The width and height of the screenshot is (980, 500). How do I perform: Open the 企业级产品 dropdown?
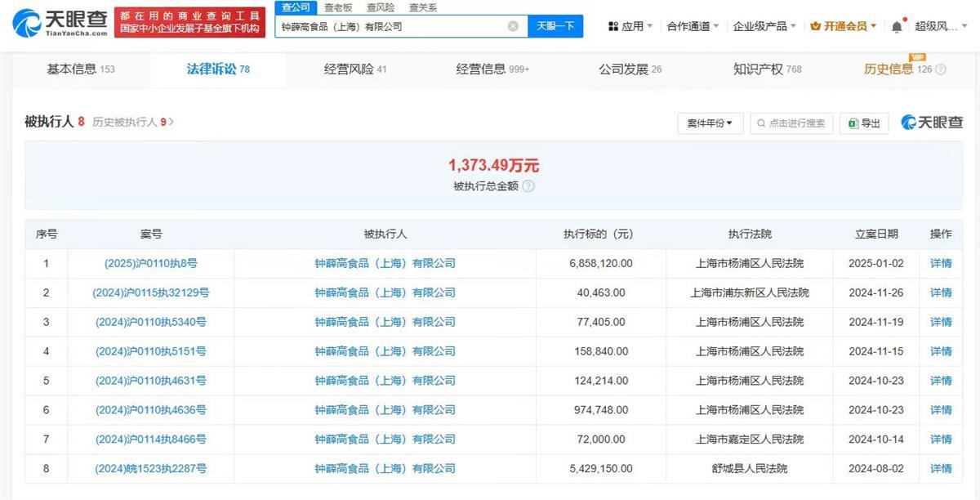tap(764, 26)
